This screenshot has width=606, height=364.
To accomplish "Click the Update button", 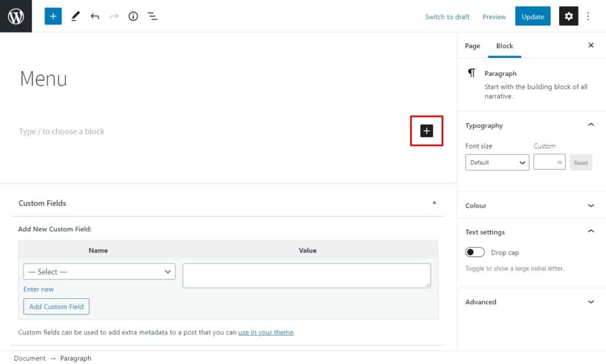I will click(x=532, y=17).
